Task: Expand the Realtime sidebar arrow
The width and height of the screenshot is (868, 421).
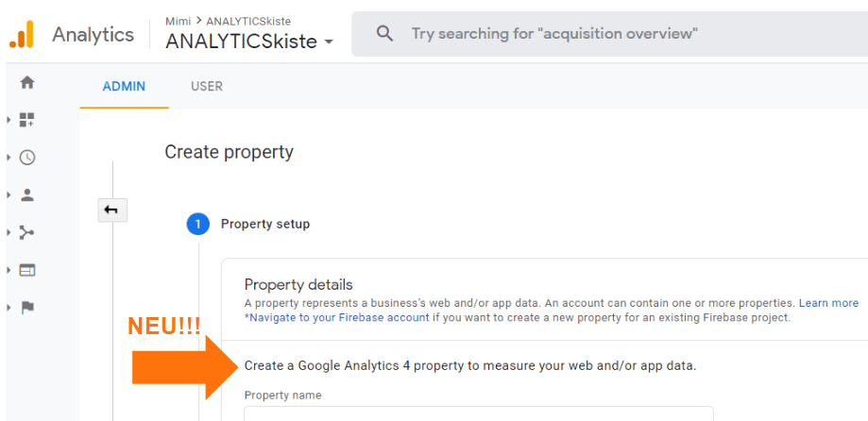Action: point(8,158)
